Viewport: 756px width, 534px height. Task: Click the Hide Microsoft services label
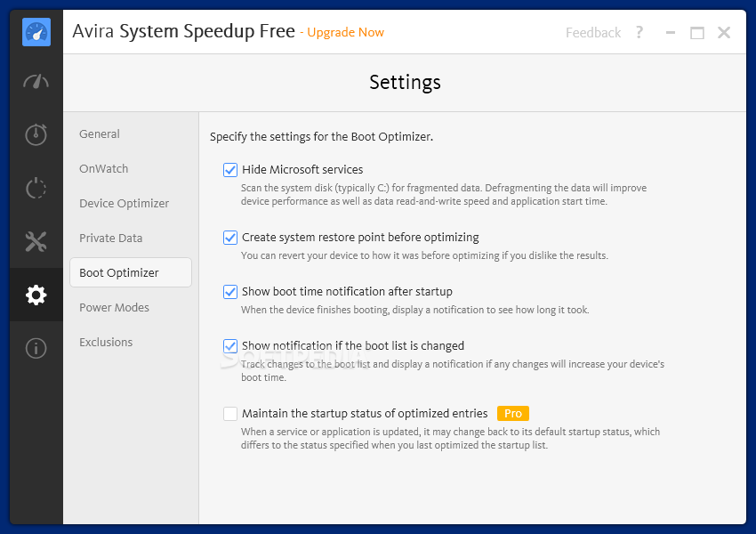pos(302,169)
